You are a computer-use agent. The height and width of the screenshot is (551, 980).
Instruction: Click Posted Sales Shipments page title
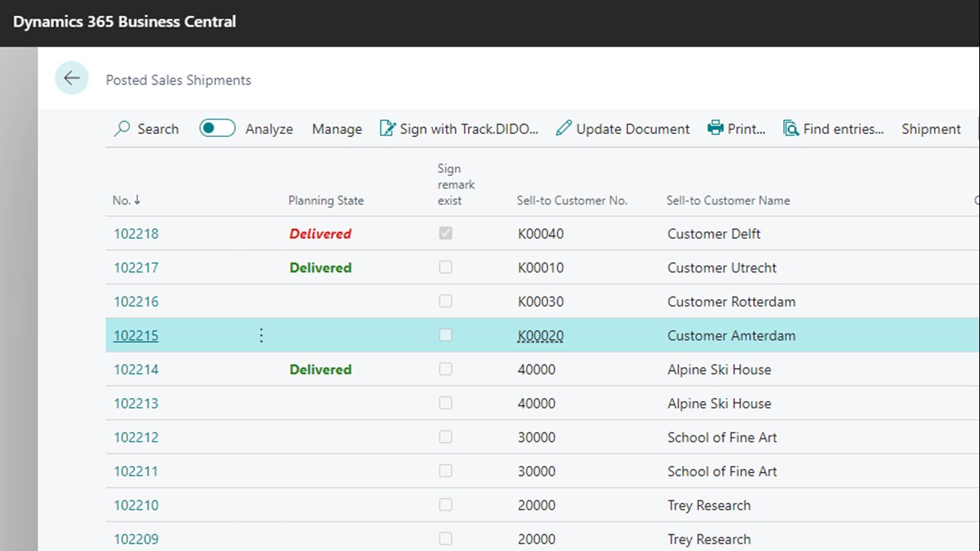[x=178, y=80]
